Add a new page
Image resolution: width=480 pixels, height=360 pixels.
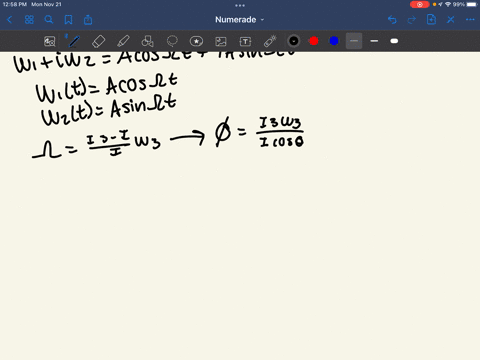[x=431, y=20]
